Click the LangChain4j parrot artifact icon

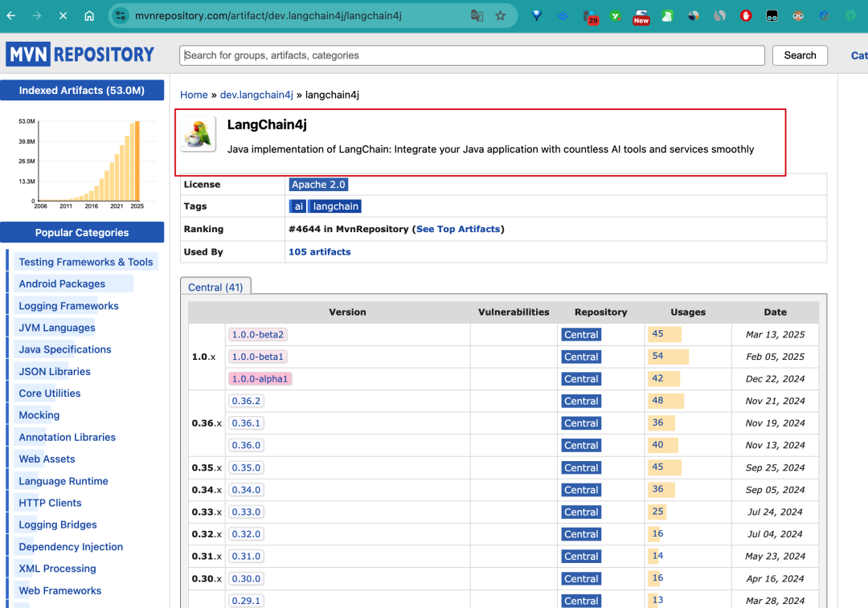pos(198,134)
